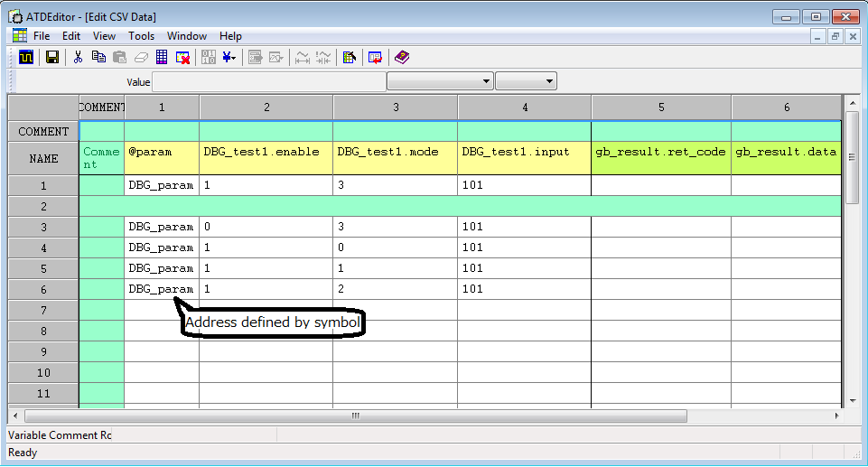This screenshot has height=467, width=868.
Task: Expand the narrow rightmost toolbar dropdown
Action: [x=526, y=81]
